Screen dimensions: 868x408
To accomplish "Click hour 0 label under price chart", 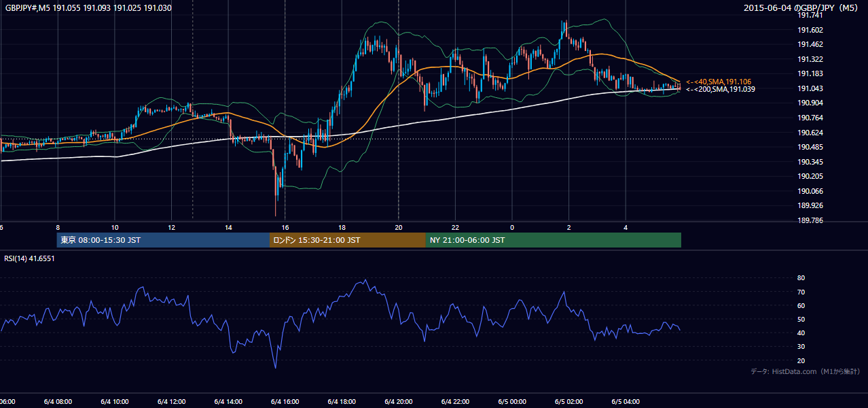I will click(512, 228).
